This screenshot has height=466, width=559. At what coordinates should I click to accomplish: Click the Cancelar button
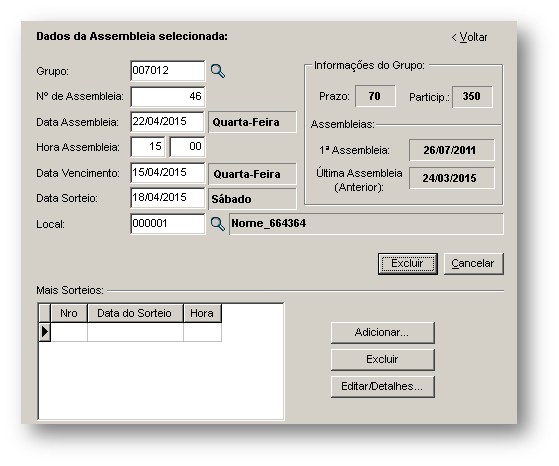(x=473, y=264)
